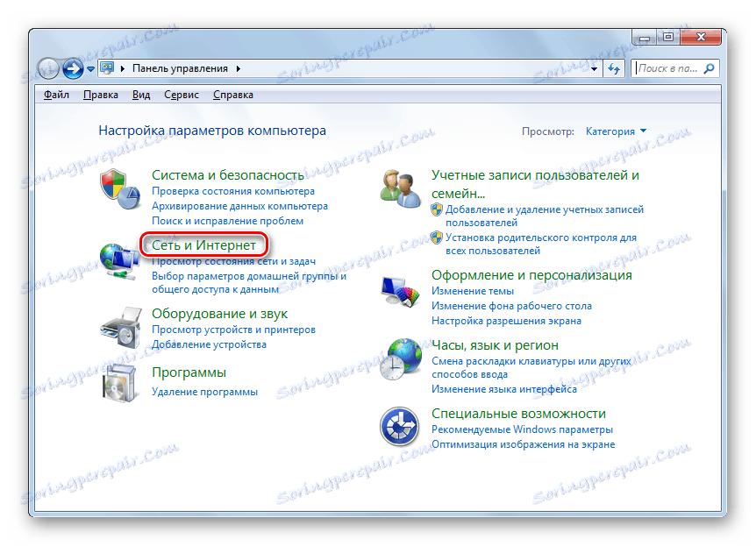756x546 pixels.
Task: Click Удаление программы link
Action: [205, 393]
